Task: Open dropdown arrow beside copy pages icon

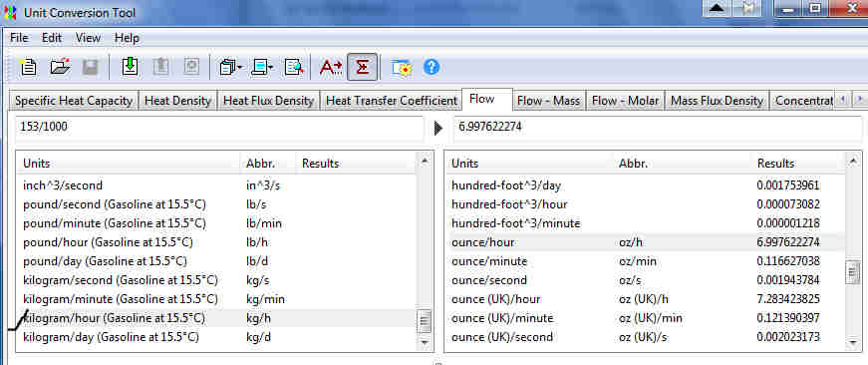Action: tap(239, 68)
